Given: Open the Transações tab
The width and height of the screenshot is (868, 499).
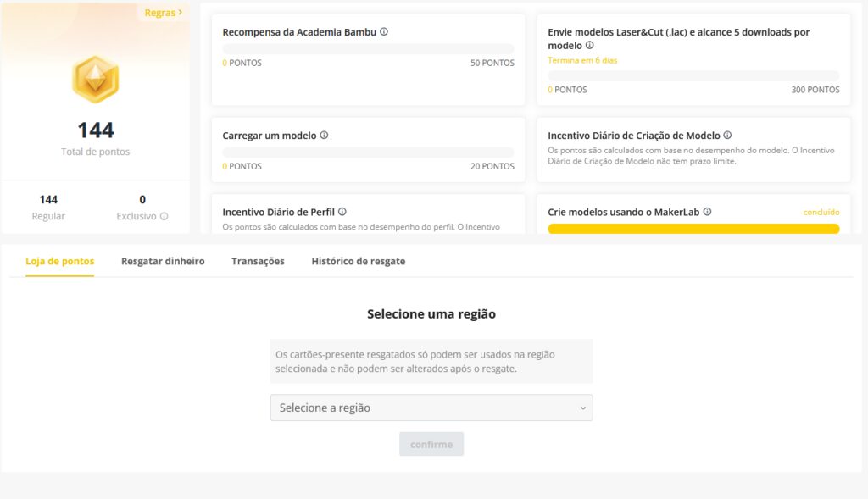Looking at the screenshot, I should 258,261.
